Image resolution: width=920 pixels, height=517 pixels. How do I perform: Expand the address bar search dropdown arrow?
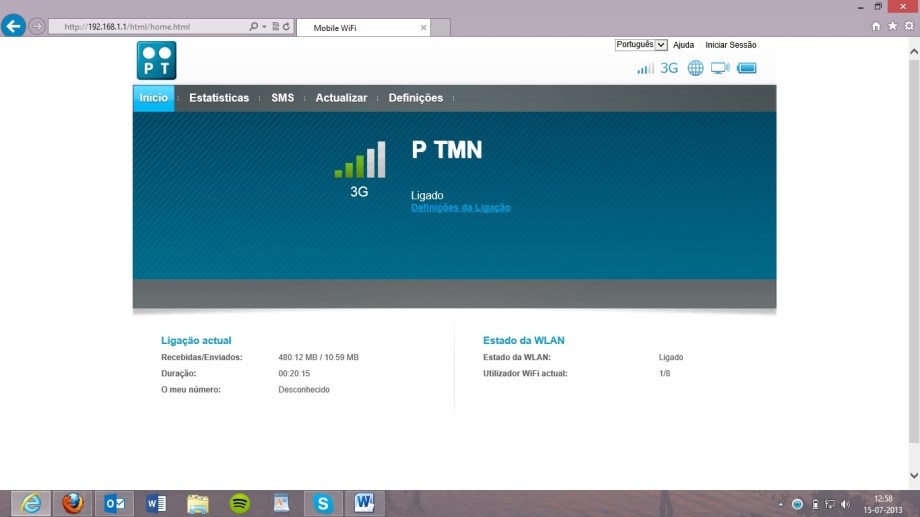tap(264, 27)
